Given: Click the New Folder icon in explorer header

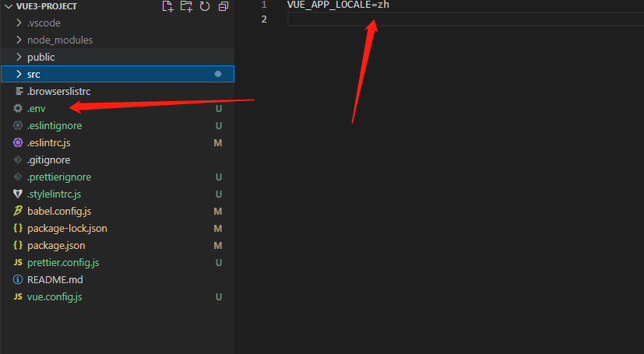Looking at the screenshot, I should click(186, 6).
